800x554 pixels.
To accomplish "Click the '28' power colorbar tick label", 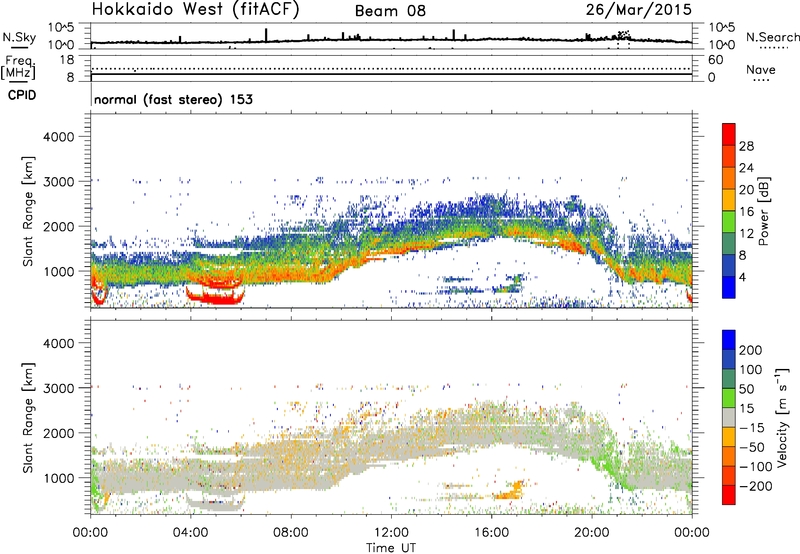I will pyautogui.click(x=746, y=146).
